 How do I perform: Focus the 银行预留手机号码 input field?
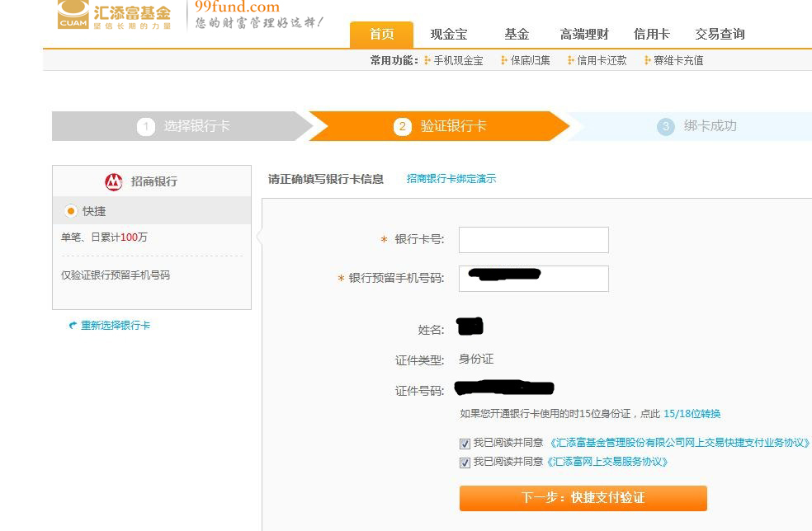coord(533,279)
